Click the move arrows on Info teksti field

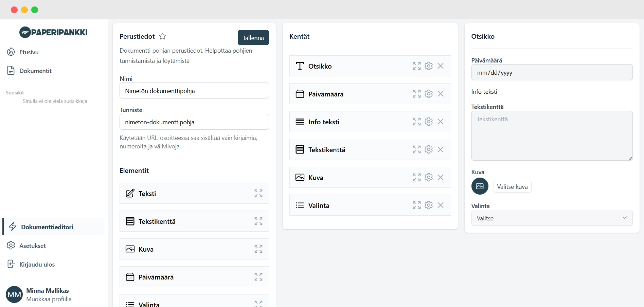pos(417,122)
